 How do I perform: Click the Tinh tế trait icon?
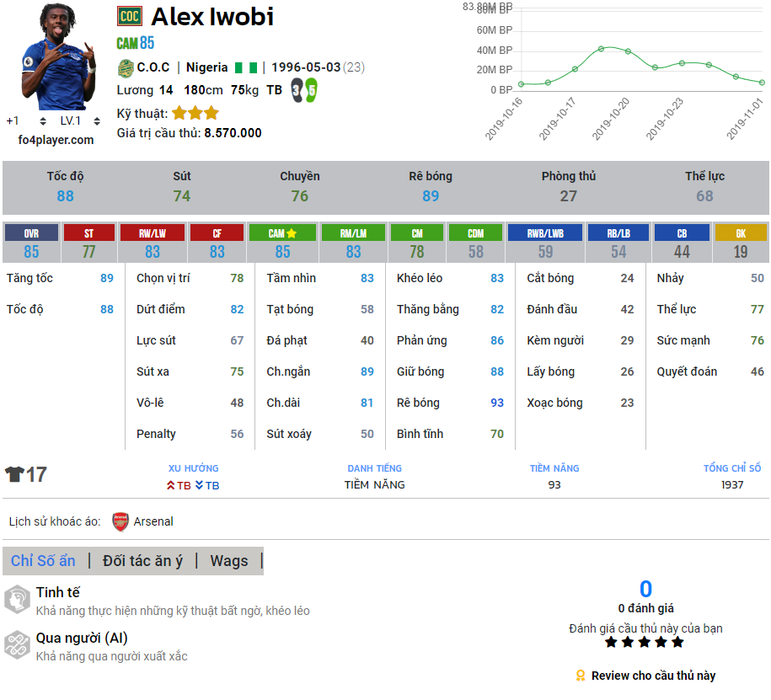(17, 599)
